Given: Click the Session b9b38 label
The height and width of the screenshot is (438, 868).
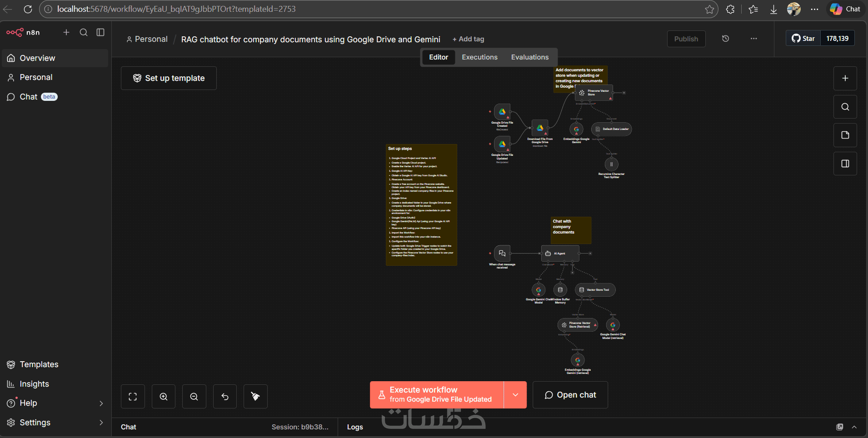Looking at the screenshot, I should 300,427.
